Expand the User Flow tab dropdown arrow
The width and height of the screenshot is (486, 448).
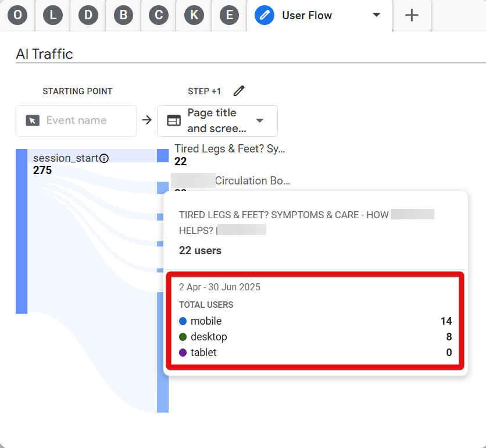click(x=376, y=15)
